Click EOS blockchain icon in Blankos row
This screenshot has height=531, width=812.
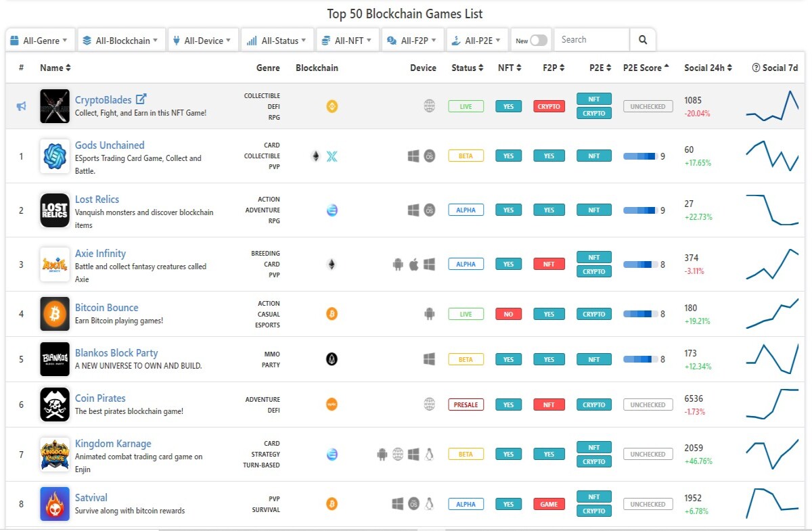tap(332, 359)
